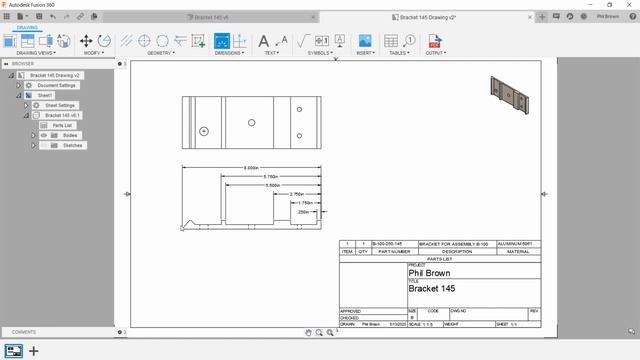Collapse the Browser panel arrows
Image resolution: width=640 pixels, height=360 pixels.
[6, 64]
